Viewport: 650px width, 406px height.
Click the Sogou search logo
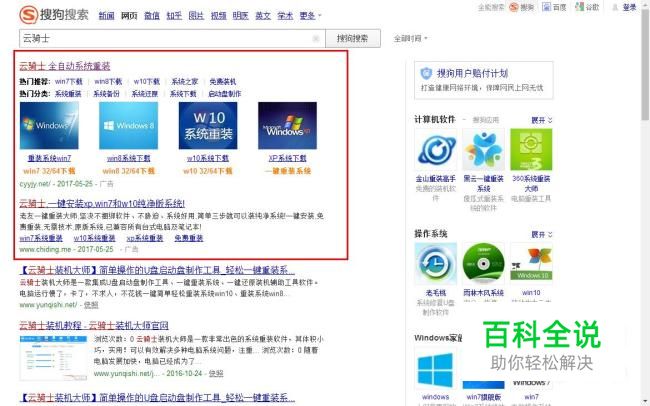pos(54,15)
